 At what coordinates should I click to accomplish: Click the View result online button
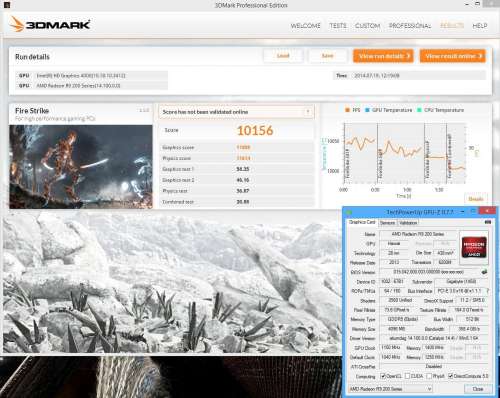point(453,56)
